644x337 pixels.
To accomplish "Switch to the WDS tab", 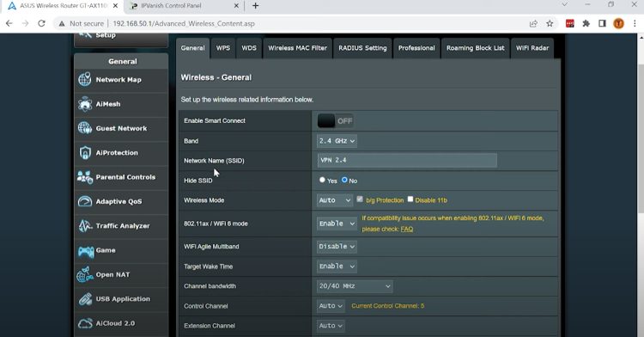I will (249, 48).
